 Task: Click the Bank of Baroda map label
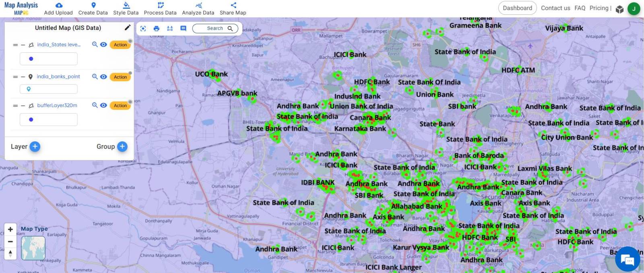click(x=479, y=155)
